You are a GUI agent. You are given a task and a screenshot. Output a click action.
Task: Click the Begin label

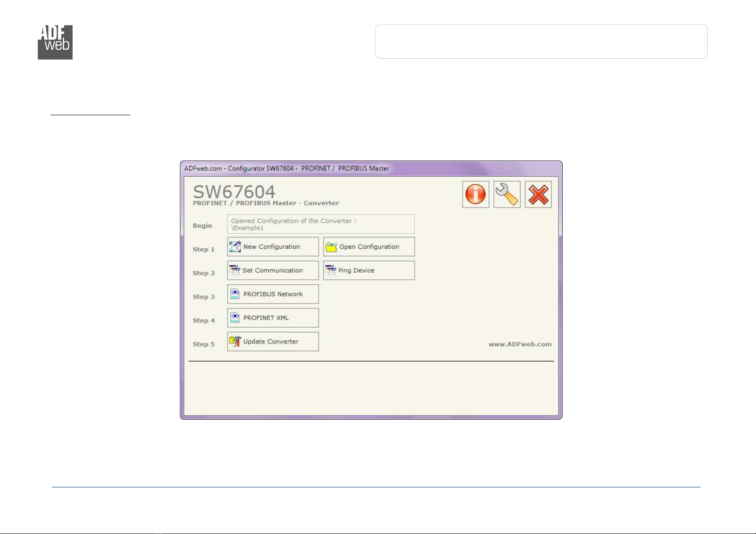tap(202, 226)
